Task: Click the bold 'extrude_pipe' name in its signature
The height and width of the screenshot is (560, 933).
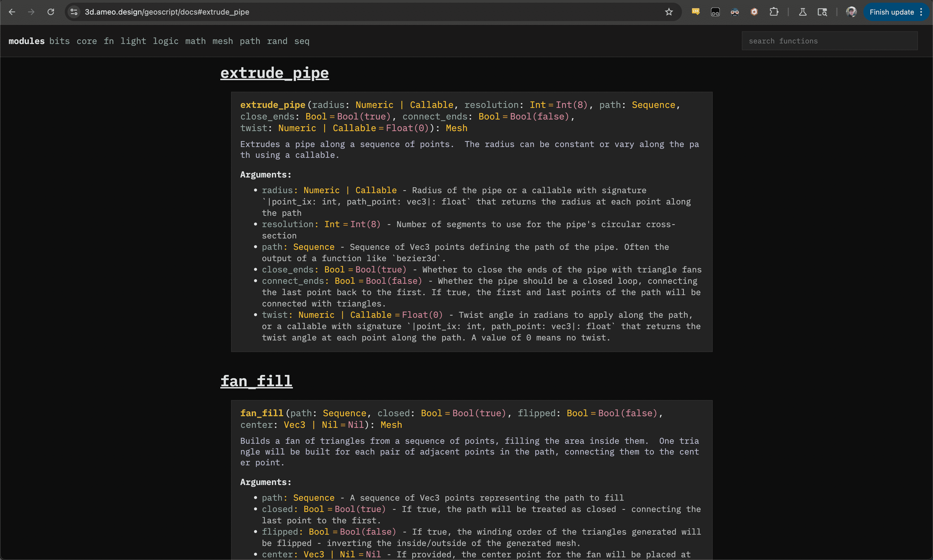Action: 273,105
